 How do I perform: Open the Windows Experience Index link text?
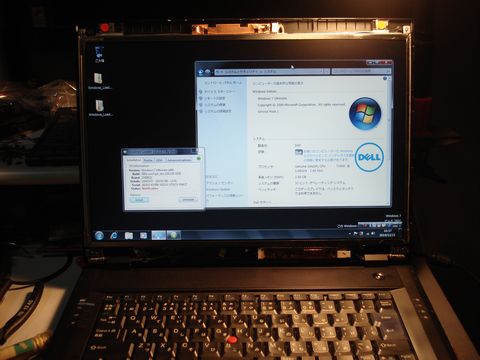329,155
